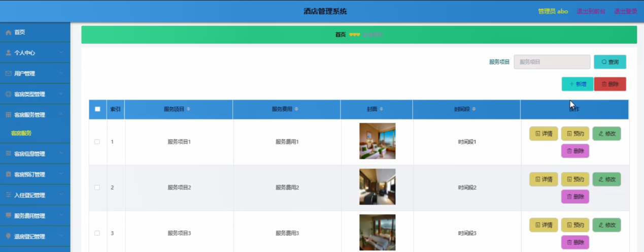Click the sort arrows on 服务费用 column
Image resolution: width=644 pixels, height=252 pixels.
(297, 109)
